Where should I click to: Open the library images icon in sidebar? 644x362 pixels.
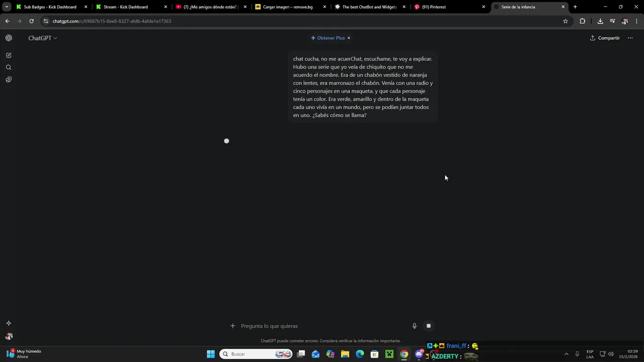coord(9,79)
